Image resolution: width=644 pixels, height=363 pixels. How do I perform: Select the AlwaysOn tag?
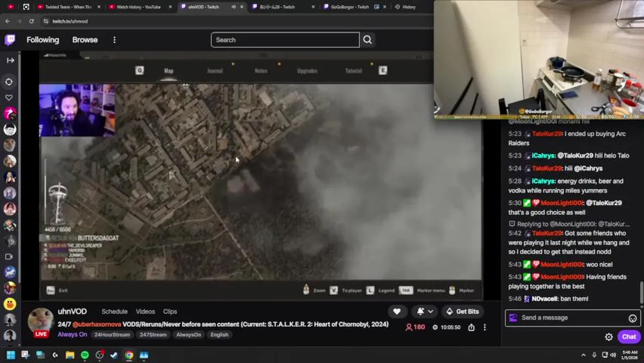pyautogui.click(x=188, y=335)
